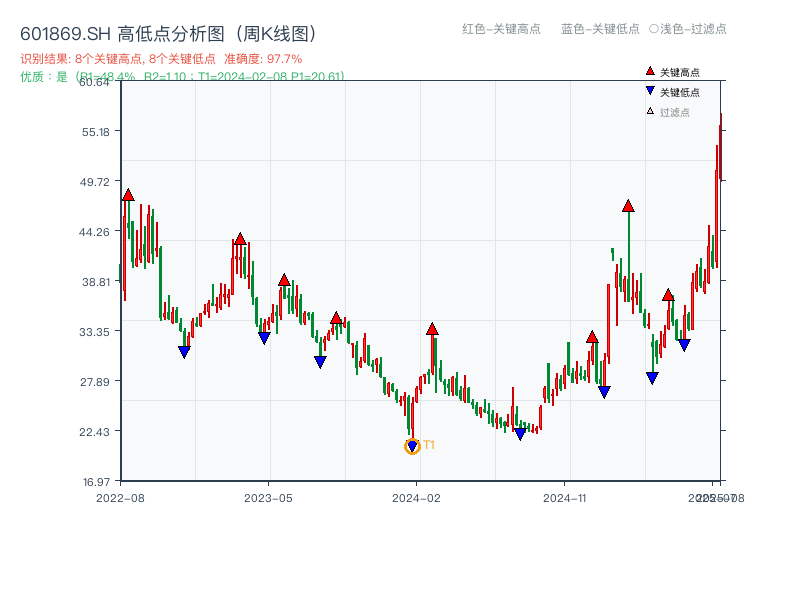Click the blue 关键低点 legend triangle
This screenshot has height=600, width=800.
coord(650,91)
